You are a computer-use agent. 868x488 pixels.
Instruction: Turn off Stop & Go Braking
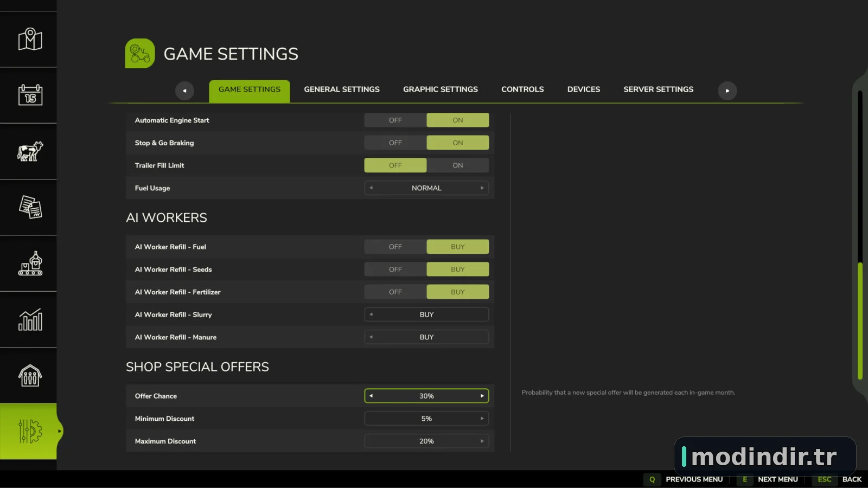pyautogui.click(x=395, y=143)
